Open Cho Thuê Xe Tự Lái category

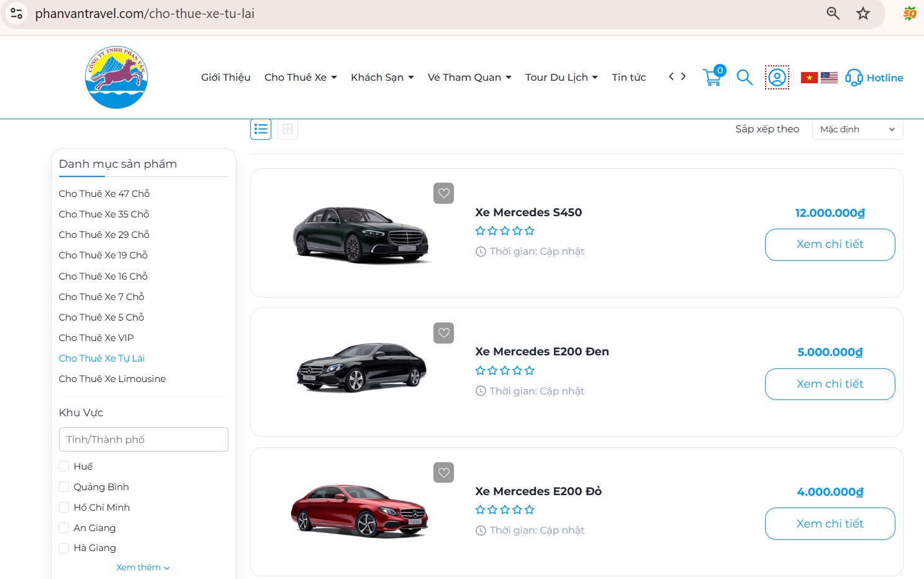pos(102,358)
